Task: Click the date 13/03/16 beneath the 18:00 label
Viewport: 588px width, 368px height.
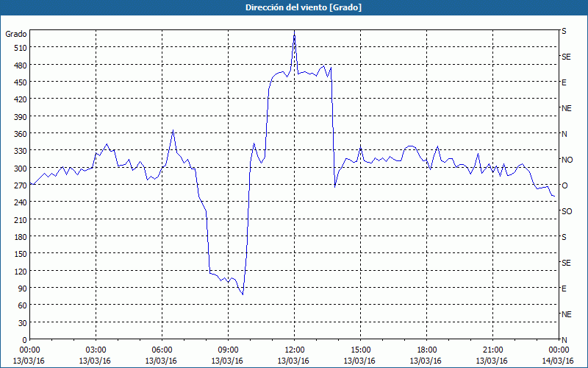Action: click(x=426, y=361)
